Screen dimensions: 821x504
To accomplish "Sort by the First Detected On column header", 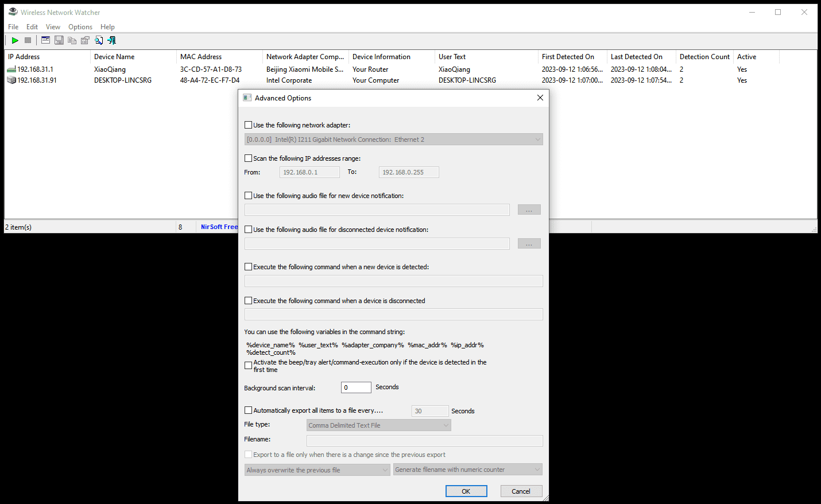I will pos(572,57).
